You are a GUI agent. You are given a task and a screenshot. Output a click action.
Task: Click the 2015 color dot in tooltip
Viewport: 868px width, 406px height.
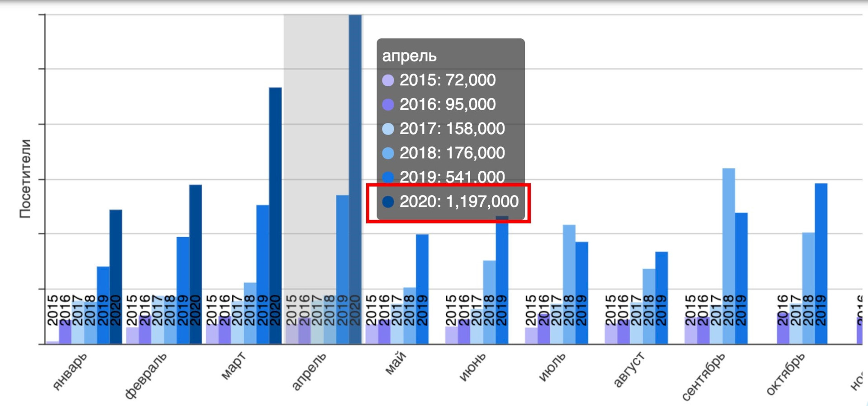tap(388, 80)
